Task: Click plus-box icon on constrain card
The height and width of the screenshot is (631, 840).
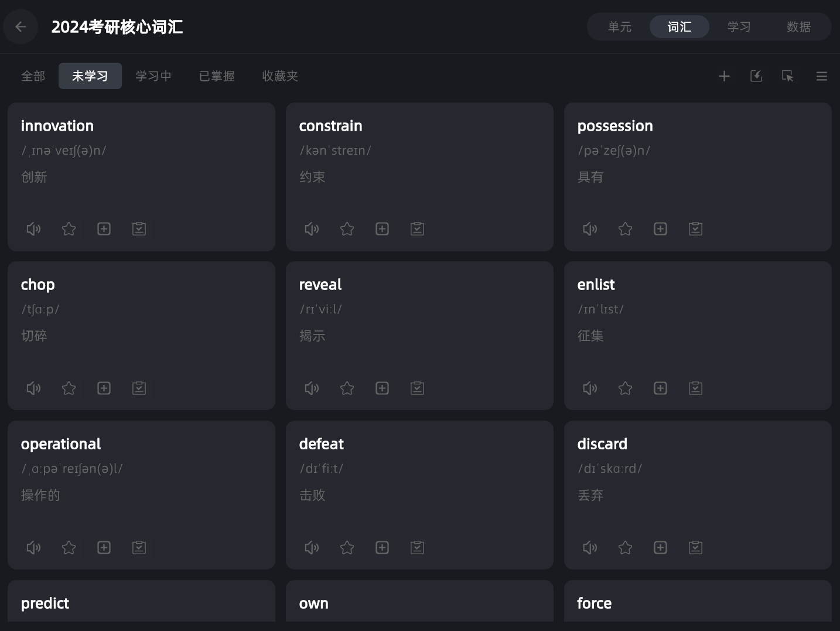Action: (x=382, y=229)
